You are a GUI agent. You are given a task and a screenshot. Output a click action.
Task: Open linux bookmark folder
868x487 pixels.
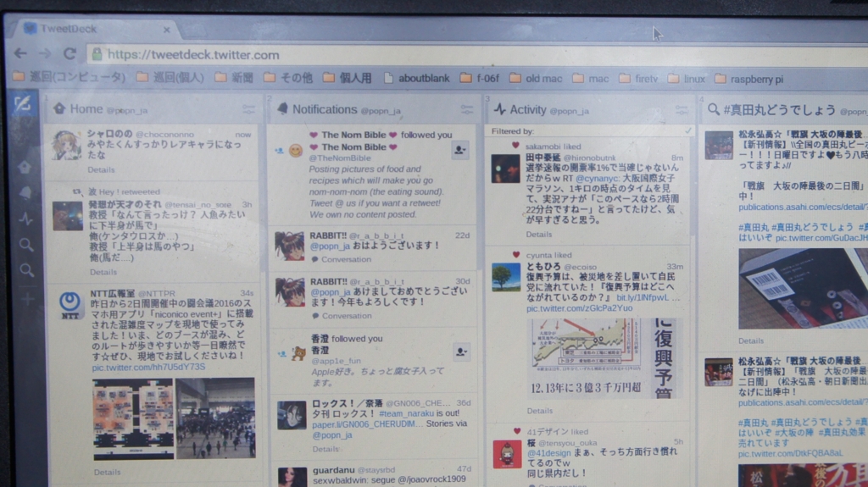pyautogui.click(x=687, y=79)
